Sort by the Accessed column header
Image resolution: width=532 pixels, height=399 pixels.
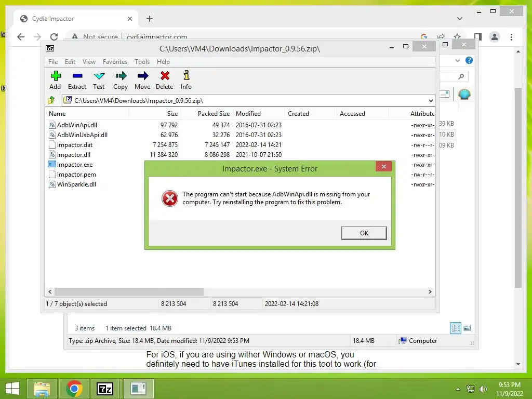pos(362,114)
